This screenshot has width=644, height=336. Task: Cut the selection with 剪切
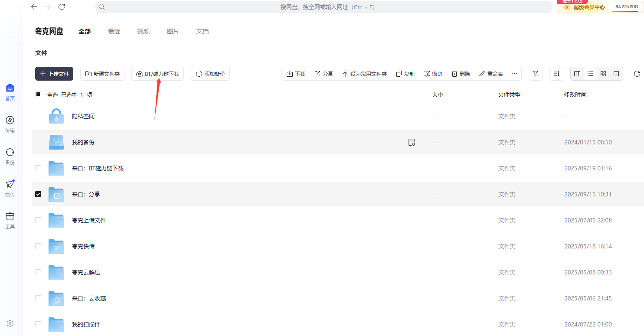click(433, 74)
